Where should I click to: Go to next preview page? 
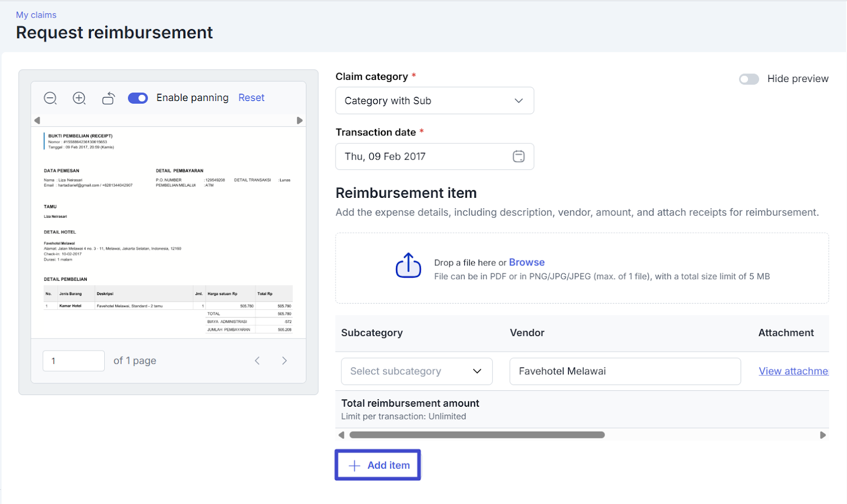[284, 361]
